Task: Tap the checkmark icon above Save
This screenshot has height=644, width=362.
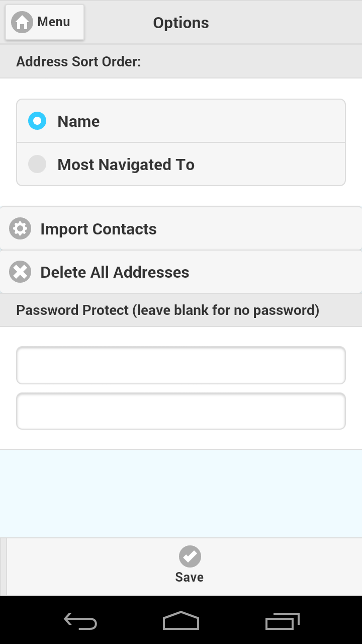Action: [190, 556]
